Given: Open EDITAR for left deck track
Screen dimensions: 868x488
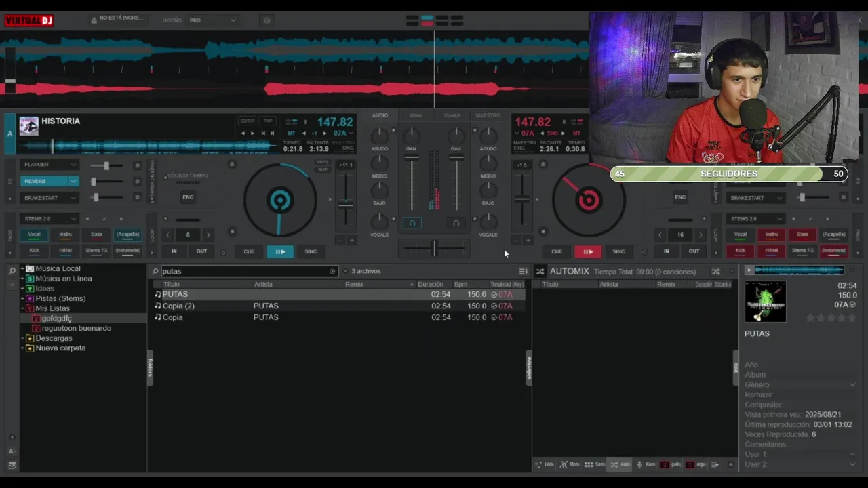Looking at the screenshot, I should [x=248, y=121].
